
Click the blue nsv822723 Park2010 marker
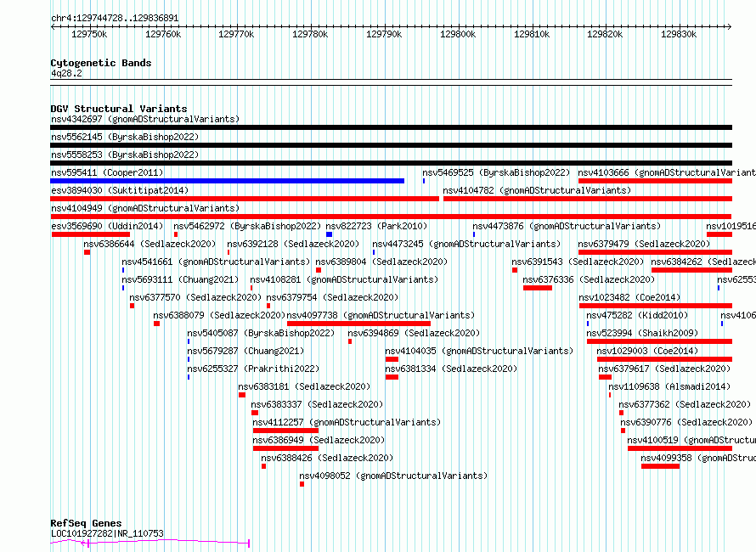(x=329, y=234)
